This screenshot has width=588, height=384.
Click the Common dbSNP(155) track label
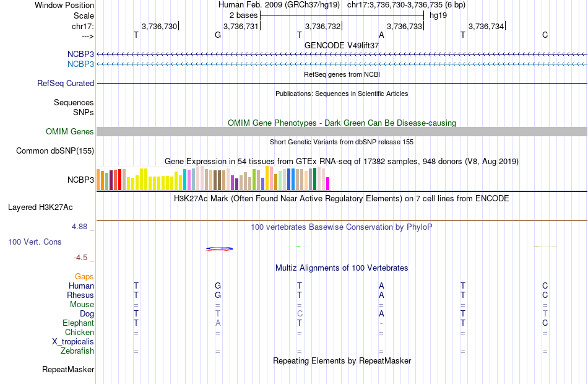coord(55,151)
